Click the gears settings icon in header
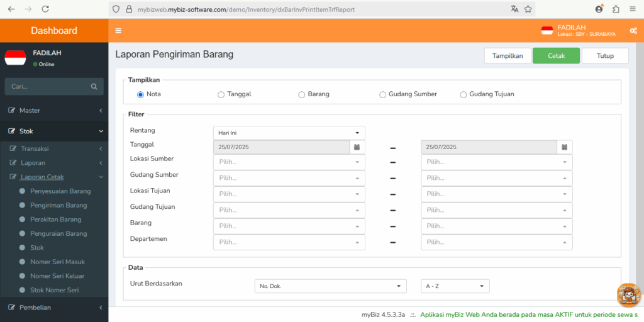The height and width of the screenshot is (322, 644). pos(633,31)
